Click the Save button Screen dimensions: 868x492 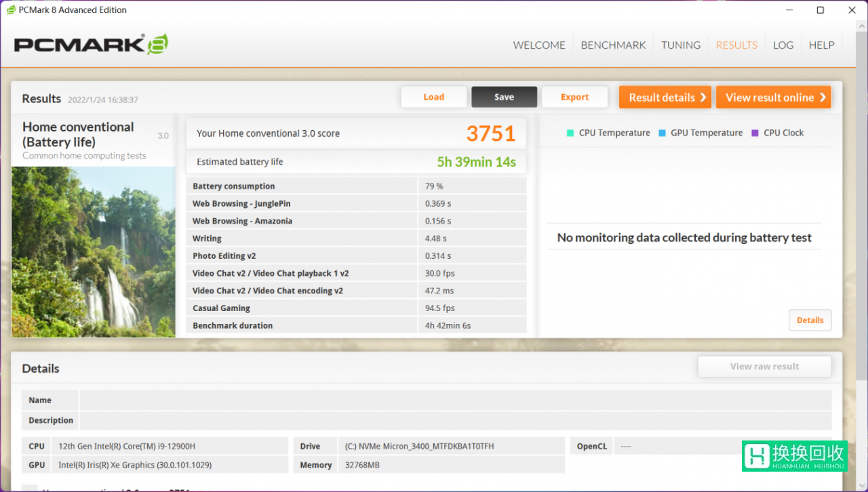click(x=504, y=97)
